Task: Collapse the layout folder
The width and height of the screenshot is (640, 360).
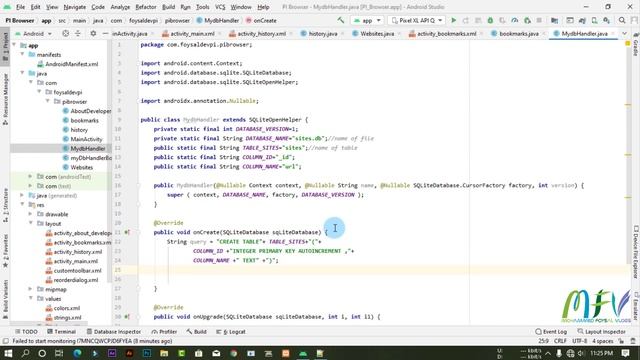Action: point(30,223)
